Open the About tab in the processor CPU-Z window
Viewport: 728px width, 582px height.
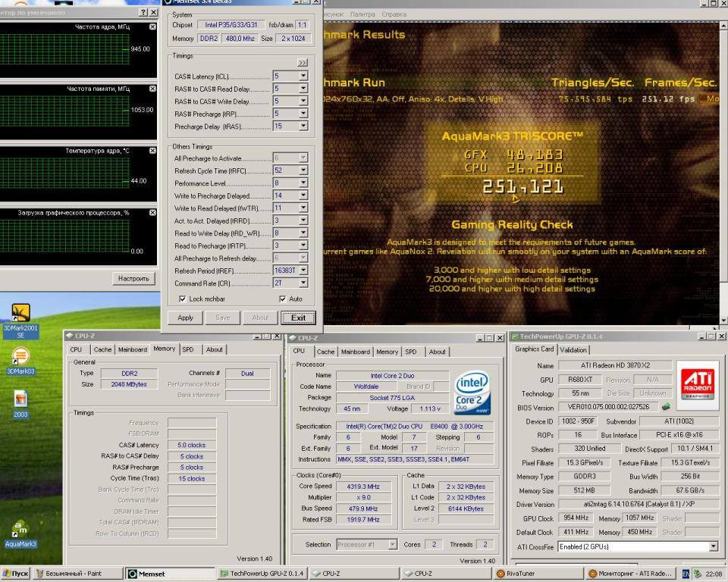[437, 352]
